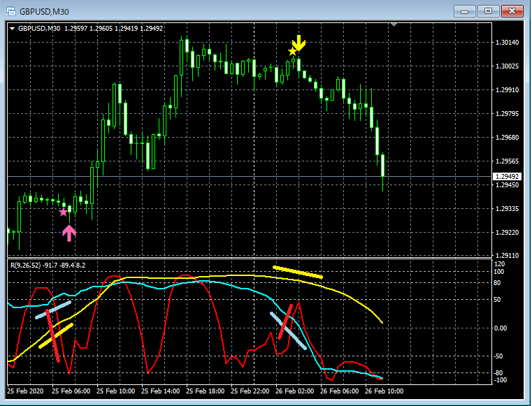Click the GBPUSD,M30 title bar text

44,12
